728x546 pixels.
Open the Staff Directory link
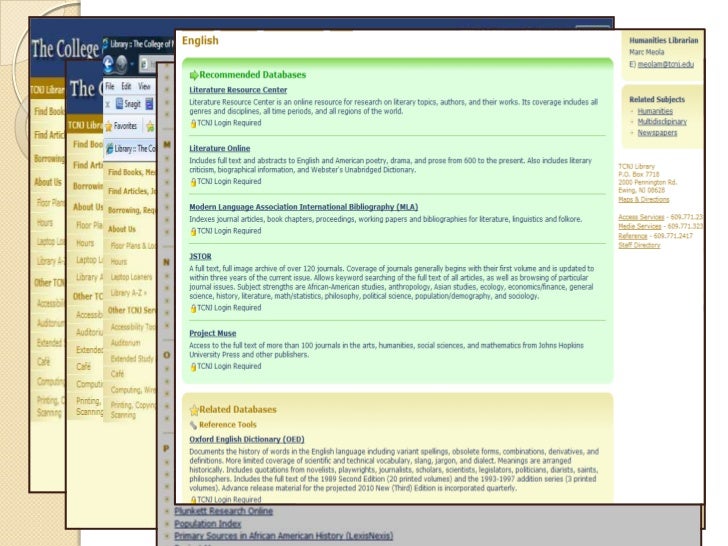(639, 246)
